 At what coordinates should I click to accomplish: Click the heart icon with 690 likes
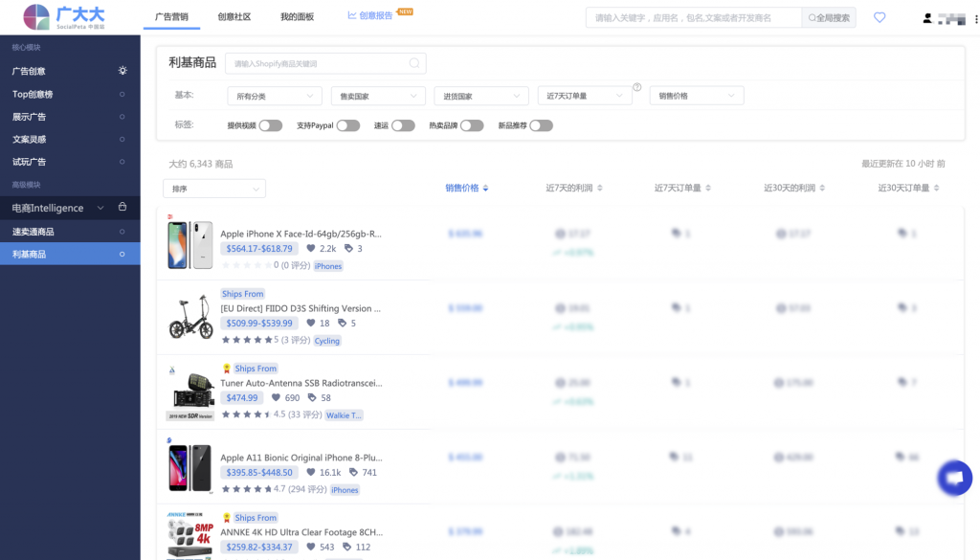[276, 397]
